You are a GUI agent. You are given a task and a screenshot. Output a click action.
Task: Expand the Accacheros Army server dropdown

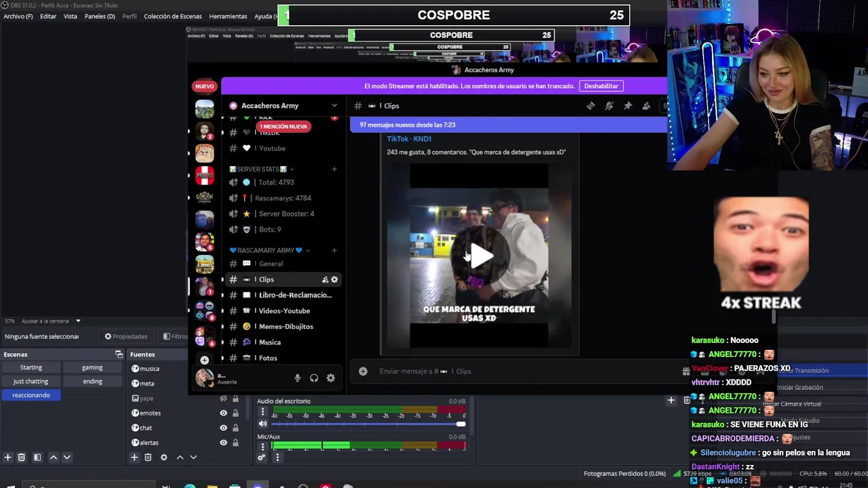pyautogui.click(x=334, y=106)
